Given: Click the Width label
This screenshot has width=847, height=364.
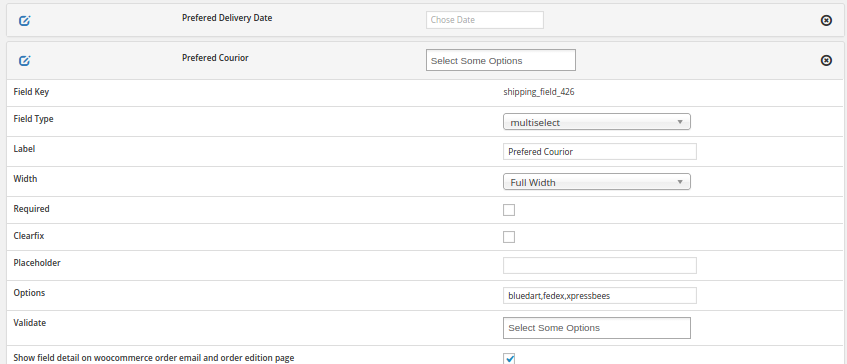Looking at the screenshot, I should [25, 178].
